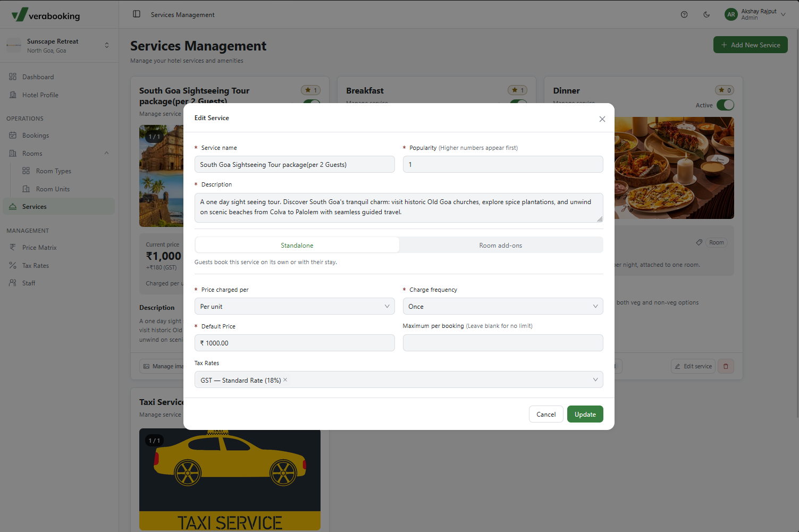Open the Charge frequency dropdown

(503, 307)
